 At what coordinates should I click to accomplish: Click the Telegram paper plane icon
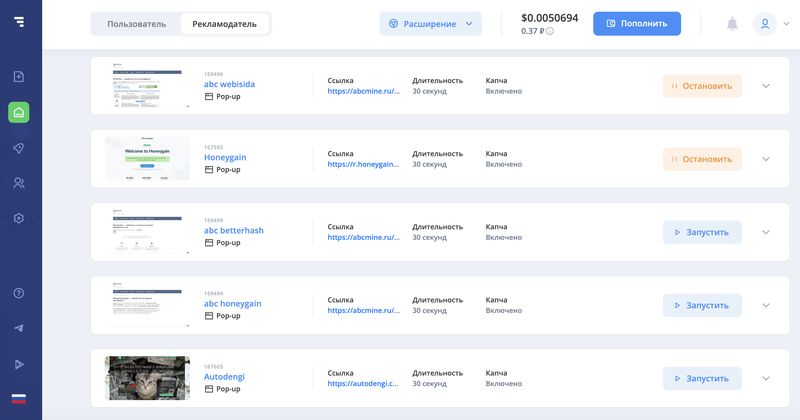[x=19, y=328]
